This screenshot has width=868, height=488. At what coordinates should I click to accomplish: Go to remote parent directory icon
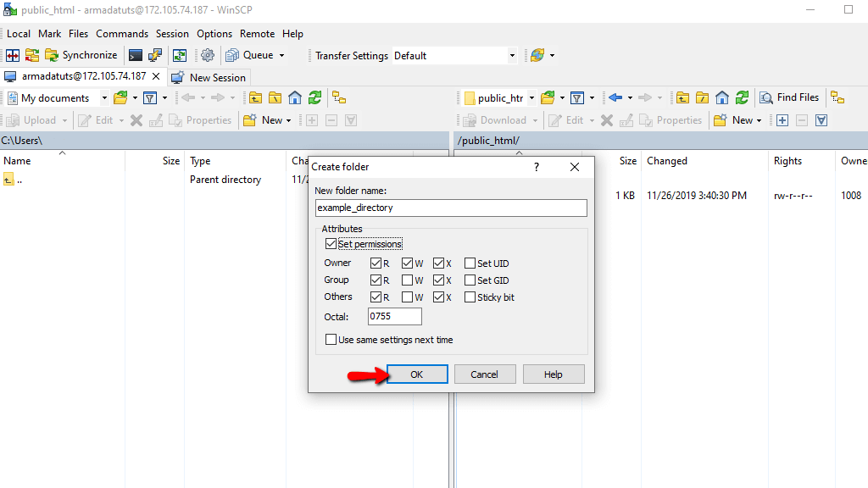tap(682, 98)
